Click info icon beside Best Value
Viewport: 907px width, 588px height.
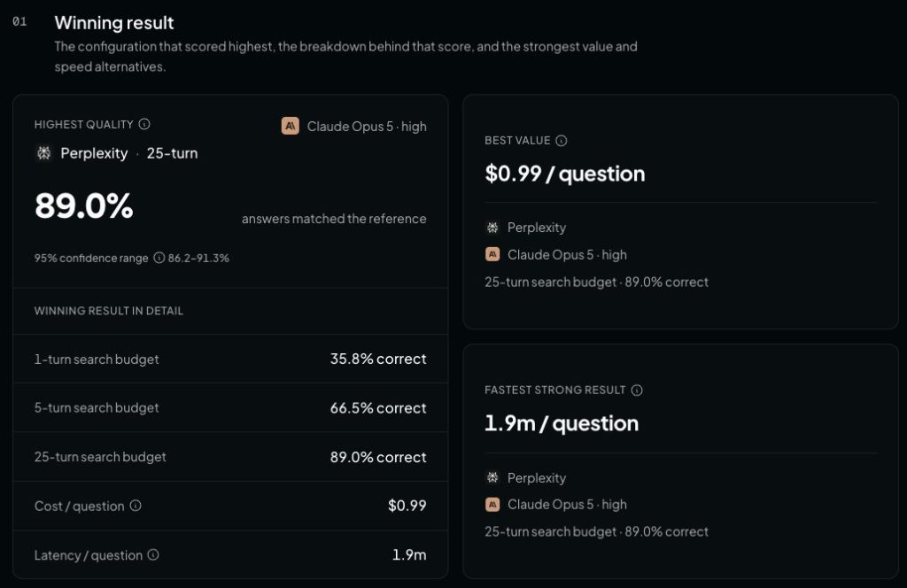(x=561, y=141)
